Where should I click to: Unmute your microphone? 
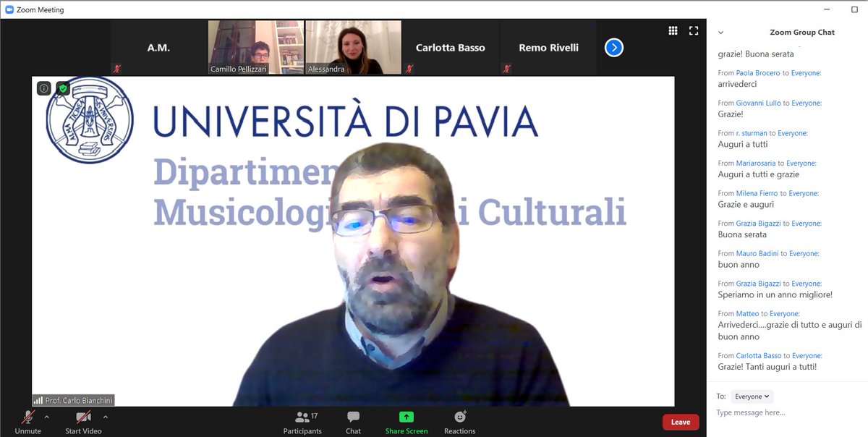pyautogui.click(x=27, y=417)
